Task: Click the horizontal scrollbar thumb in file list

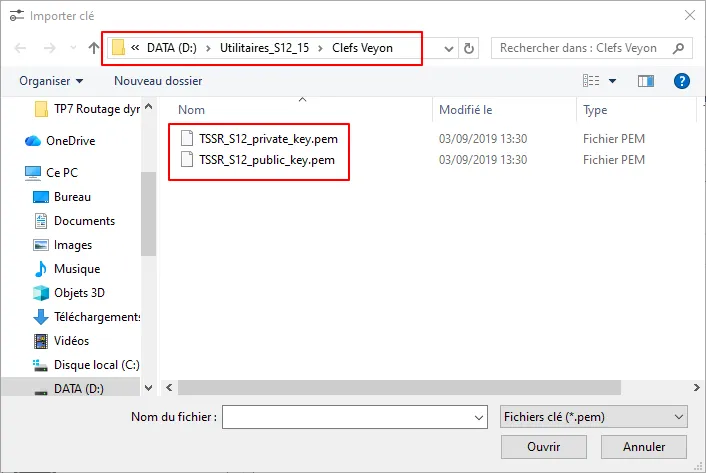Action: 399,387
